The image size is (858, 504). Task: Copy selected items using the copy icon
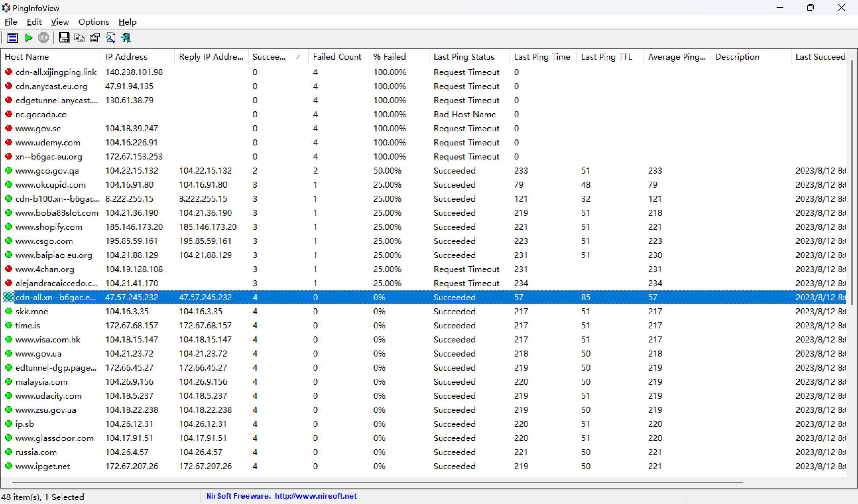(79, 38)
